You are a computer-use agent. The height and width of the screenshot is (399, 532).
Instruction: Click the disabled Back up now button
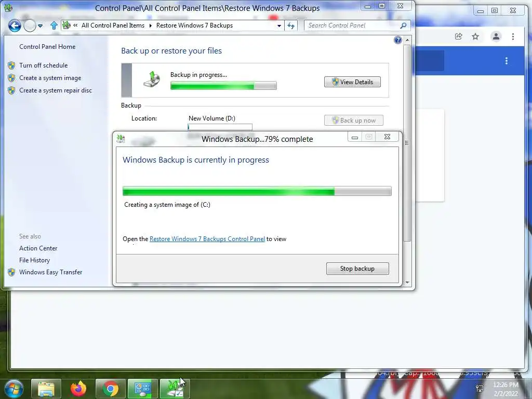(x=353, y=121)
